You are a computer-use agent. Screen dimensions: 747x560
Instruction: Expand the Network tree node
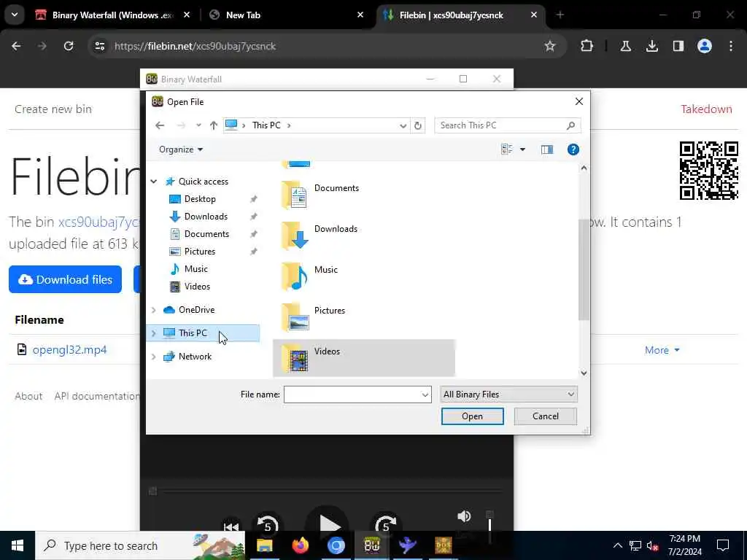pos(154,357)
